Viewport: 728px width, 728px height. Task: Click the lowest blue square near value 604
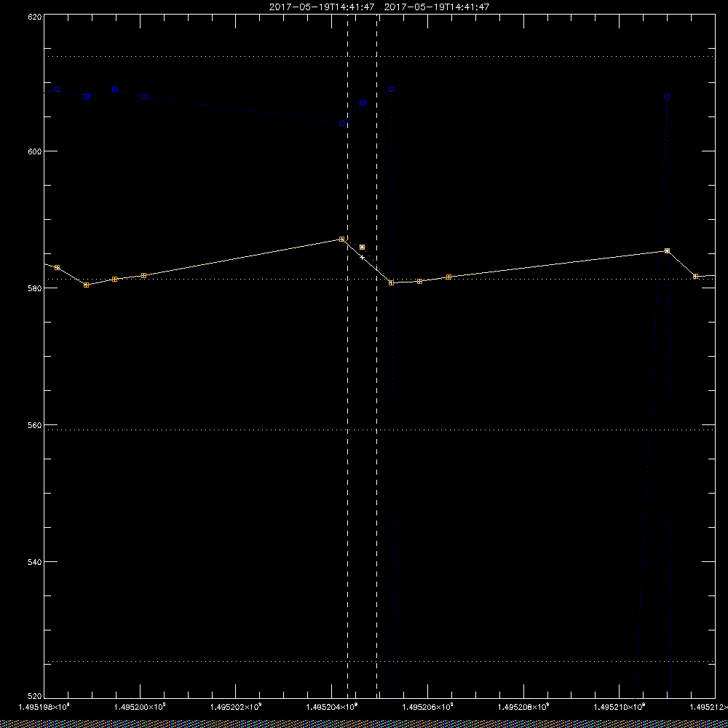coord(342,124)
